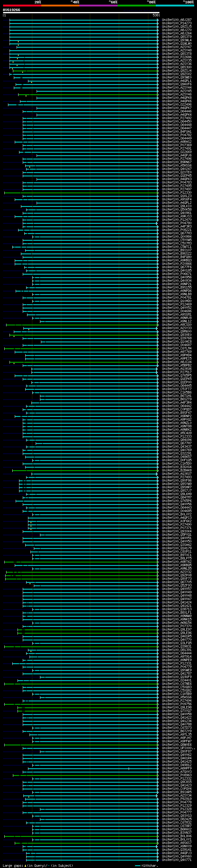
Task: Click the white query sequence bar
Action: (x=81, y=12)
